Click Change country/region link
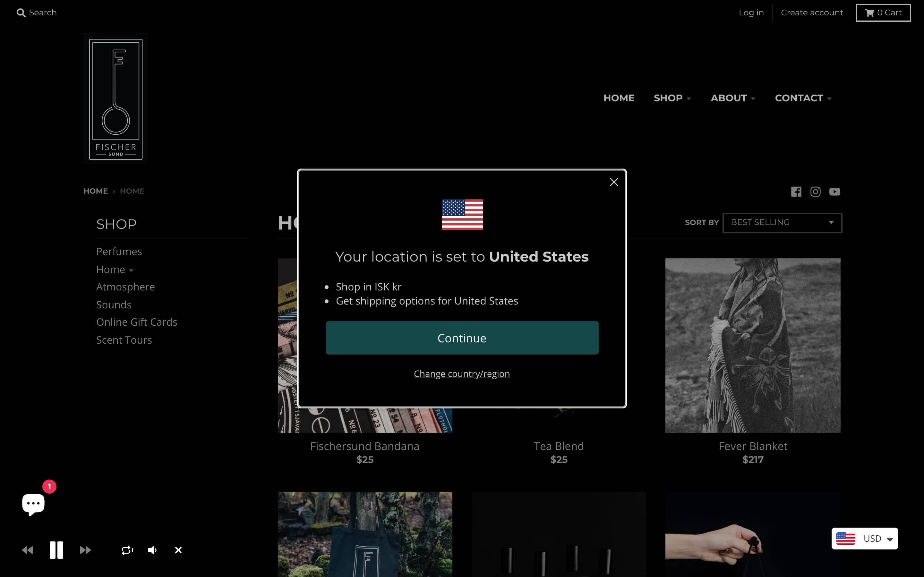Viewport: 924px width, 577px height. point(462,373)
